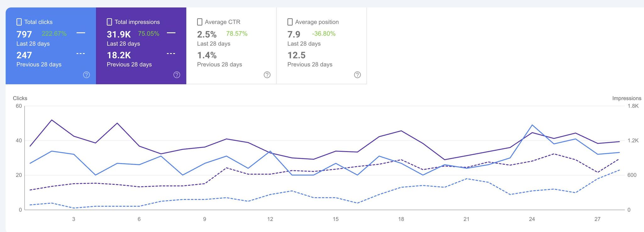Click day 24 on the x-axis
Viewport: 644px width, 232px height.
[532, 219]
